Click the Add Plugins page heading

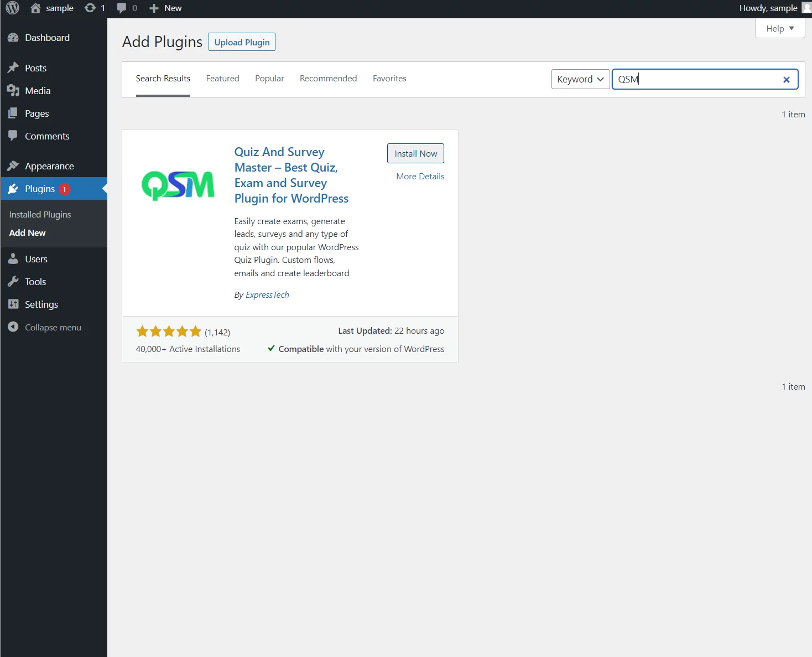(x=162, y=42)
